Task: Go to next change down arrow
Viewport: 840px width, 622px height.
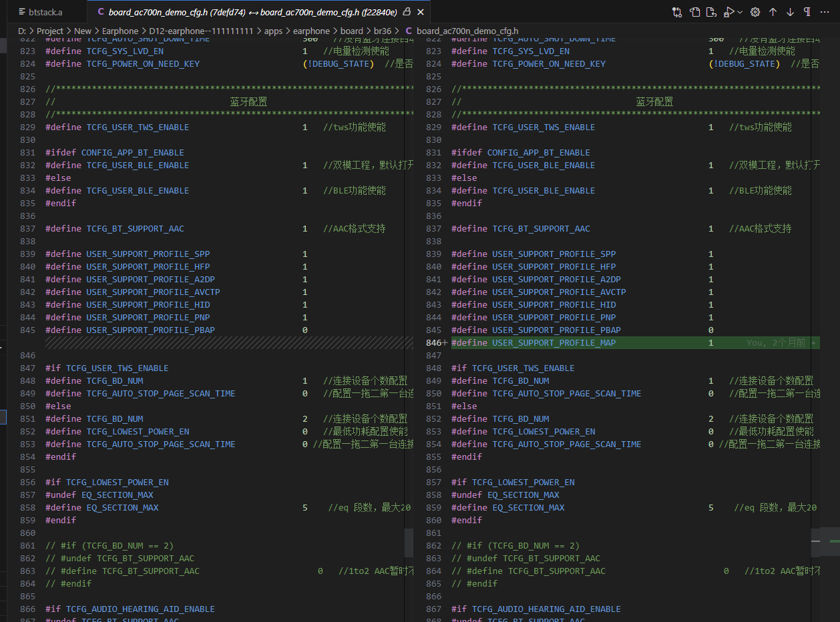Action: click(x=790, y=12)
